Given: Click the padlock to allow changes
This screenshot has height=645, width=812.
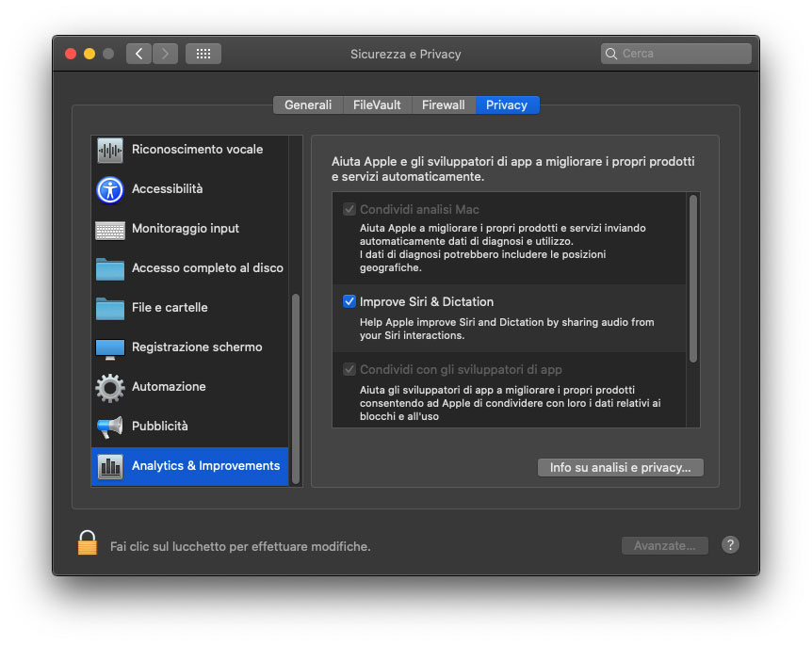Looking at the screenshot, I should (x=87, y=542).
